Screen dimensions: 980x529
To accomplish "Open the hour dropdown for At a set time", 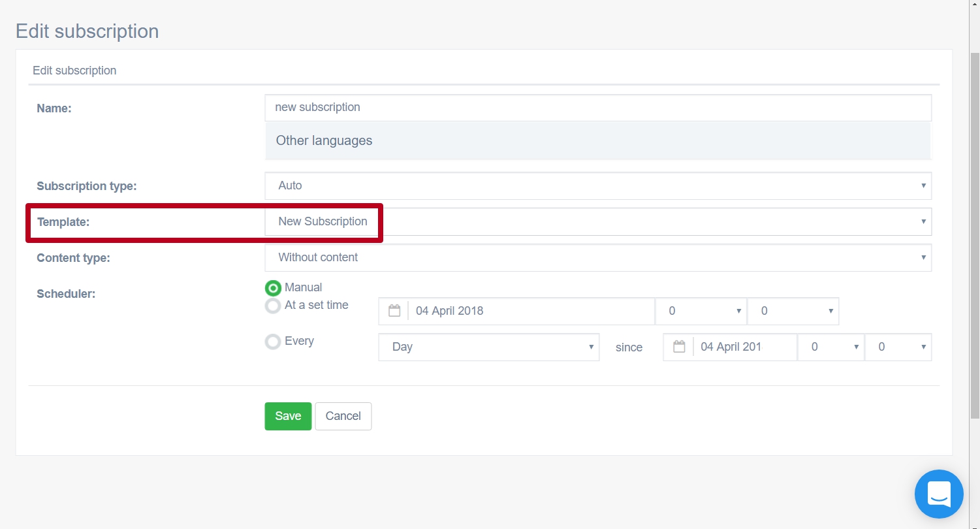I will click(701, 311).
